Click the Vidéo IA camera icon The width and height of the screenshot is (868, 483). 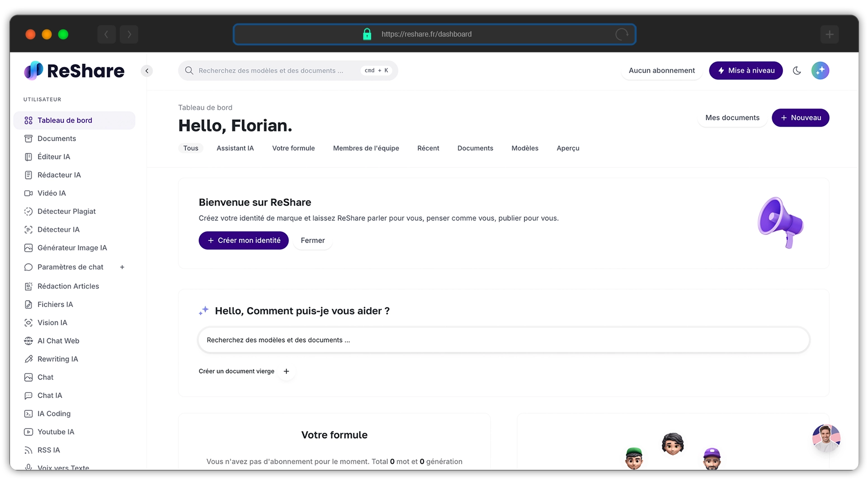tap(28, 193)
